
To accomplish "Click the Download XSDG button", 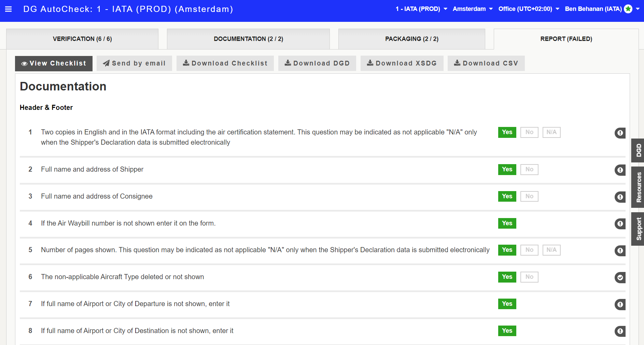I will pos(402,63).
